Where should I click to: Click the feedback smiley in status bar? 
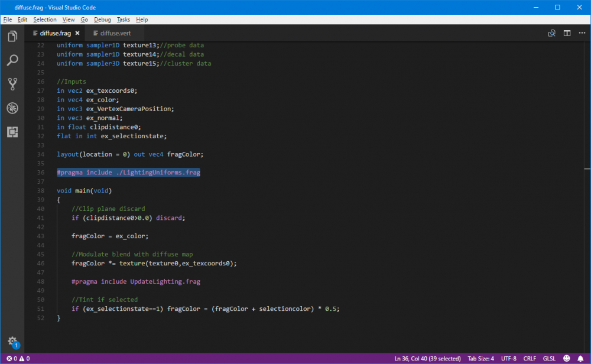(x=567, y=358)
